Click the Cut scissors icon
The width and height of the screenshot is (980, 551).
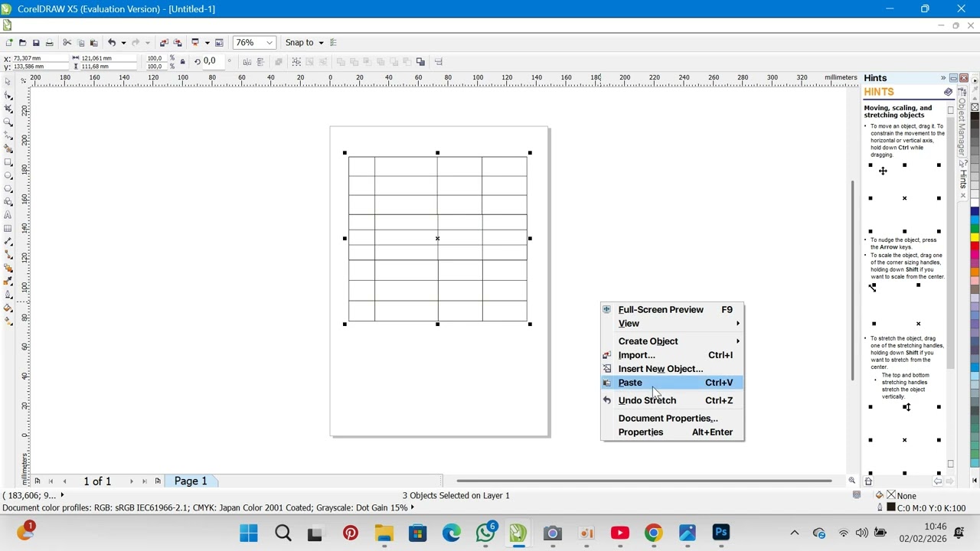(x=67, y=43)
